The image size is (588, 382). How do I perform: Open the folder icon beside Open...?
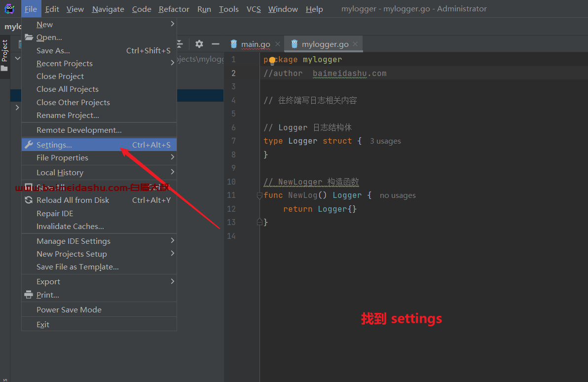(x=29, y=37)
